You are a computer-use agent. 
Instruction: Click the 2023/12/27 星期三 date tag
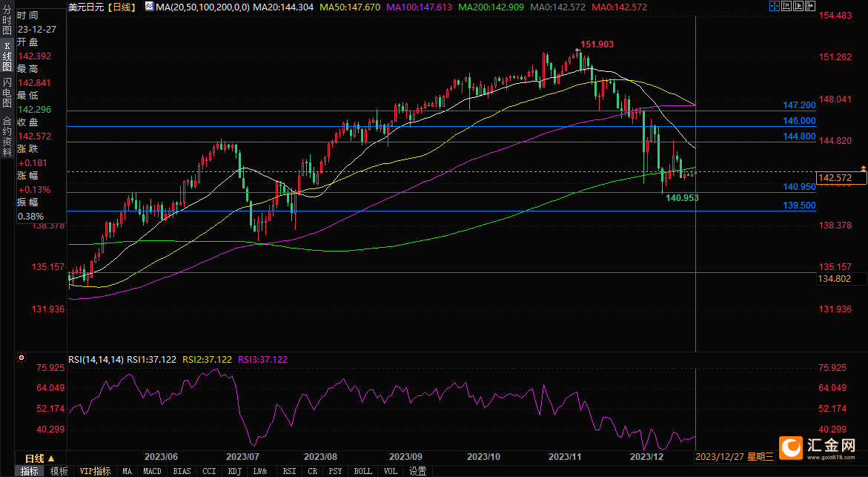tap(735, 456)
